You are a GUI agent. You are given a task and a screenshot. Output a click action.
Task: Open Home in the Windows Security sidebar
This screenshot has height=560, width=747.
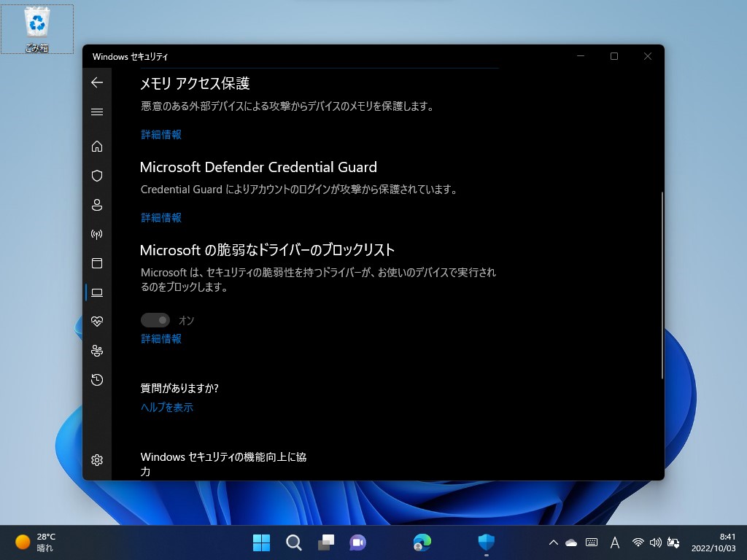point(97,146)
